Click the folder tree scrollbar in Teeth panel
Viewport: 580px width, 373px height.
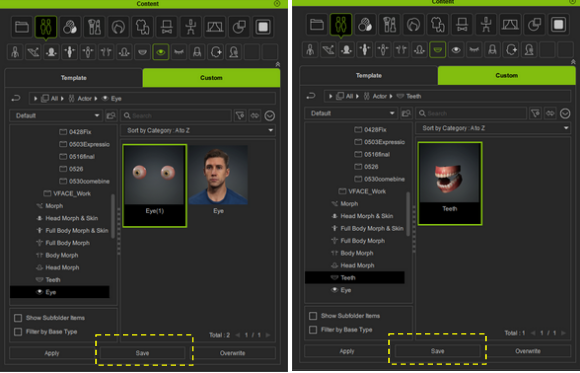click(408, 214)
